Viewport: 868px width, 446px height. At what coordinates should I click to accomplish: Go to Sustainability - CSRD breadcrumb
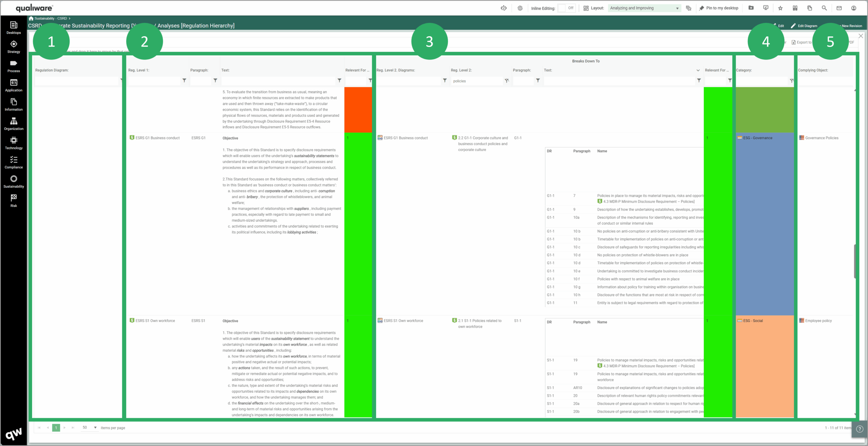pyautogui.click(x=50, y=18)
